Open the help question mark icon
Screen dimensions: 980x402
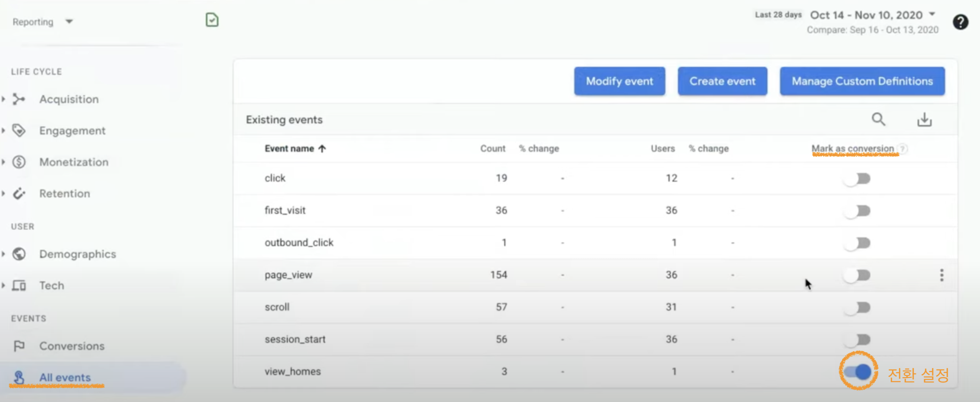coord(960,22)
